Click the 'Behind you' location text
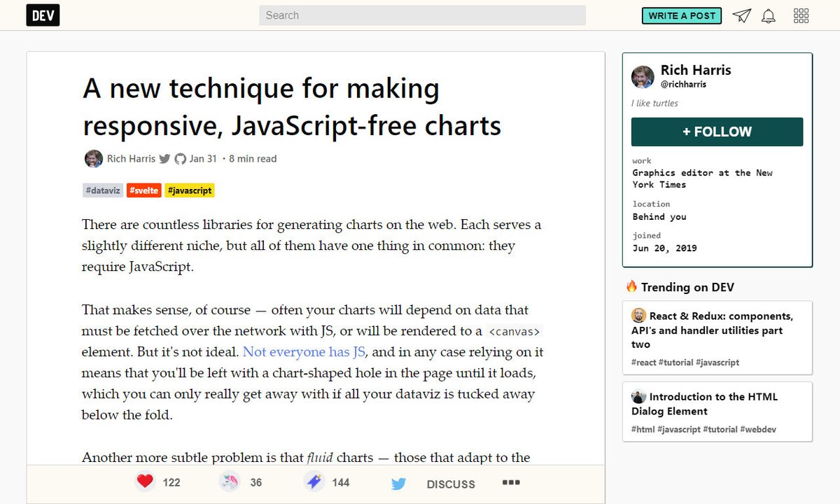Image resolution: width=840 pixels, height=504 pixels. pos(659,217)
